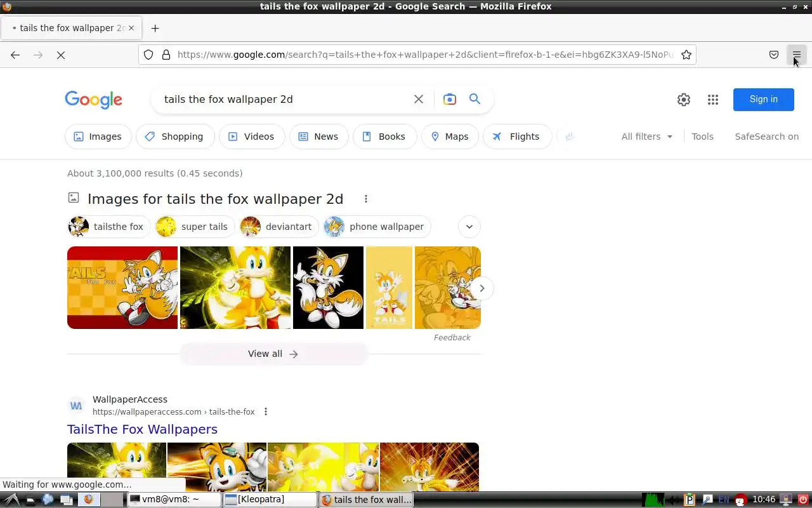Select the 'super tails' suggestion chip
812x508 pixels.
coord(195,227)
